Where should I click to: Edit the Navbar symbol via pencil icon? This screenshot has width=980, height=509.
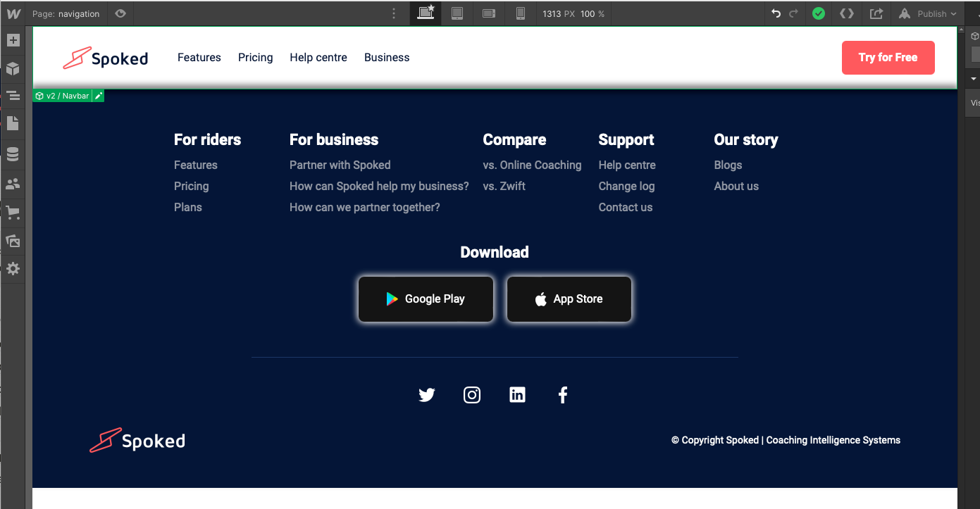pyautogui.click(x=99, y=96)
